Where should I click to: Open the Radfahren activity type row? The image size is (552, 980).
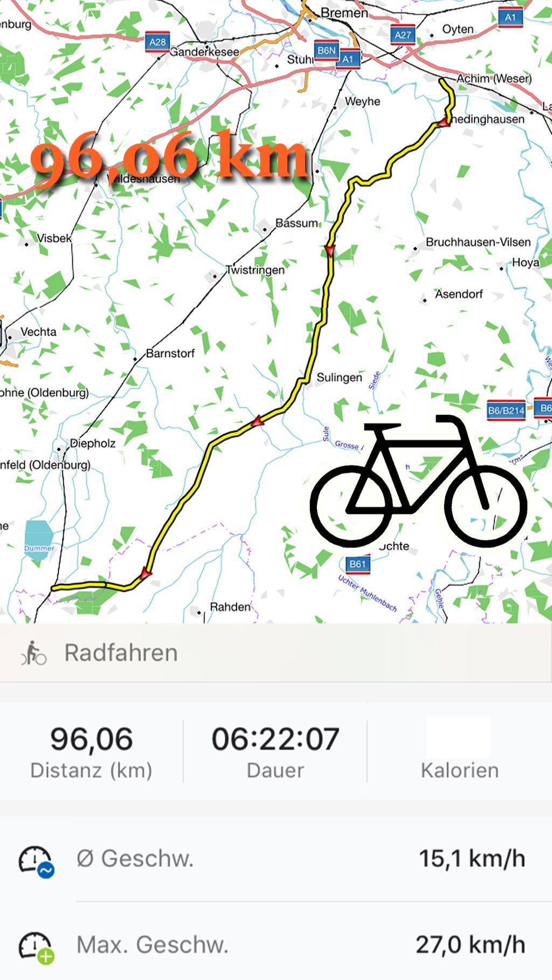coord(276,653)
